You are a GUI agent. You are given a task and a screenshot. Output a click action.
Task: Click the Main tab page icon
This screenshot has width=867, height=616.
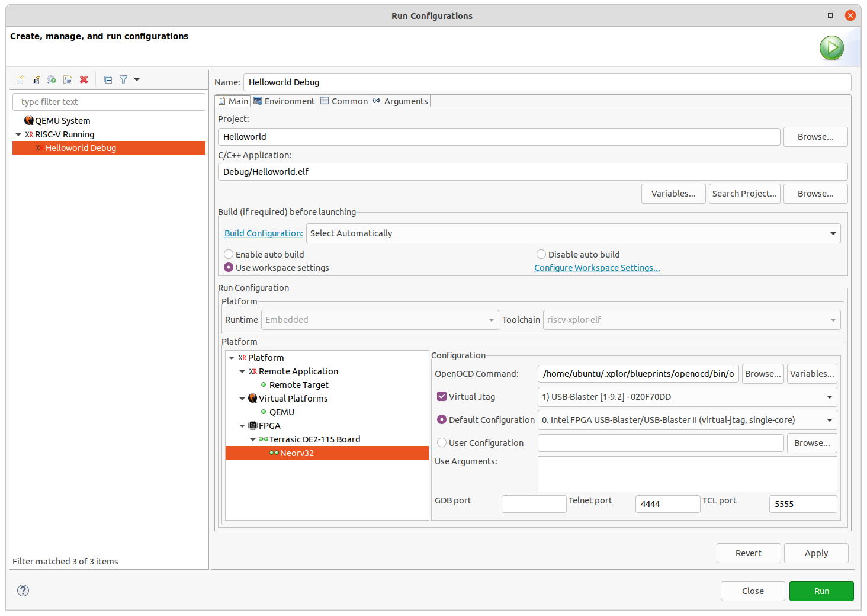coord(222,101)
